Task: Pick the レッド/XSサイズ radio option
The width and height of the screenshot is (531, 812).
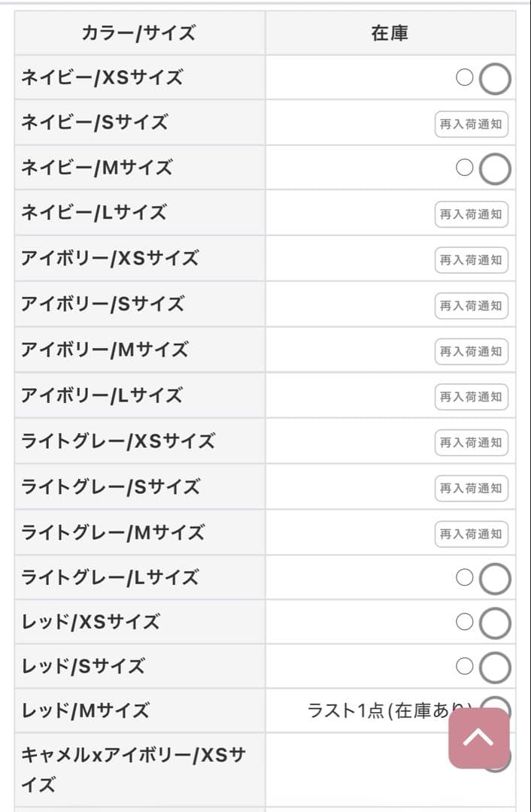Action: (495, 623)
